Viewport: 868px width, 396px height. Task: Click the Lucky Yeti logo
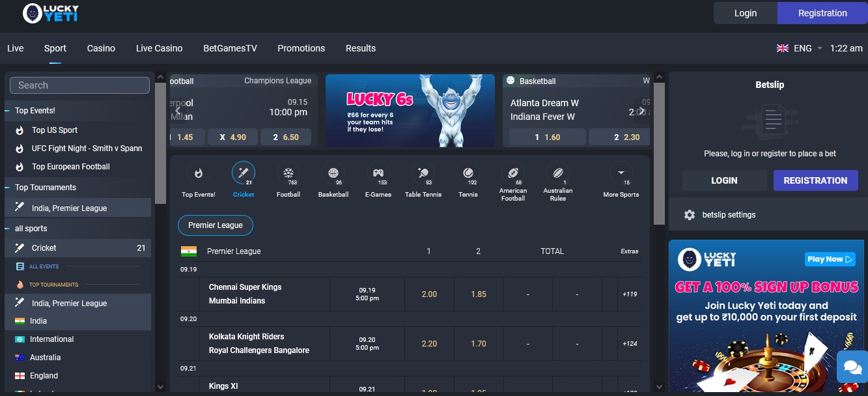tap(50, 14)
